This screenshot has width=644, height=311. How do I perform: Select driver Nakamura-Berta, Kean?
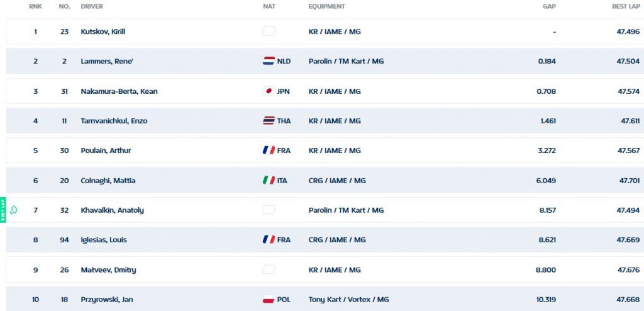coord(119,91)
